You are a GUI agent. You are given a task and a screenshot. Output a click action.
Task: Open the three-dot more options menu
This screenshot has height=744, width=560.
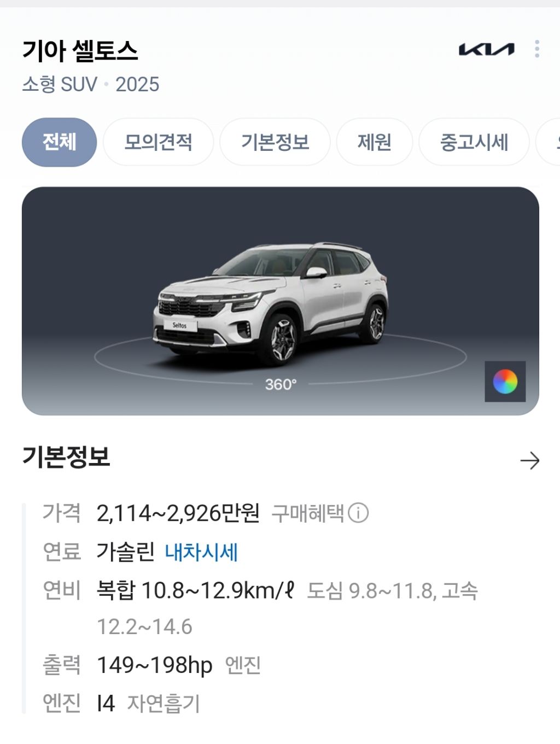(537, 49)
